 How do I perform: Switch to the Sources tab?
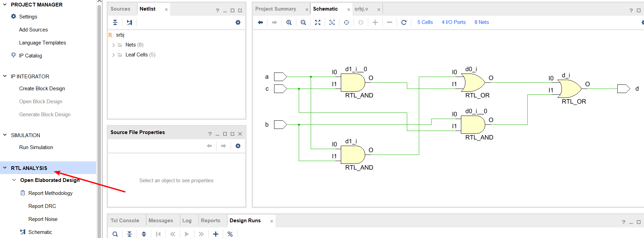[120, 9]
